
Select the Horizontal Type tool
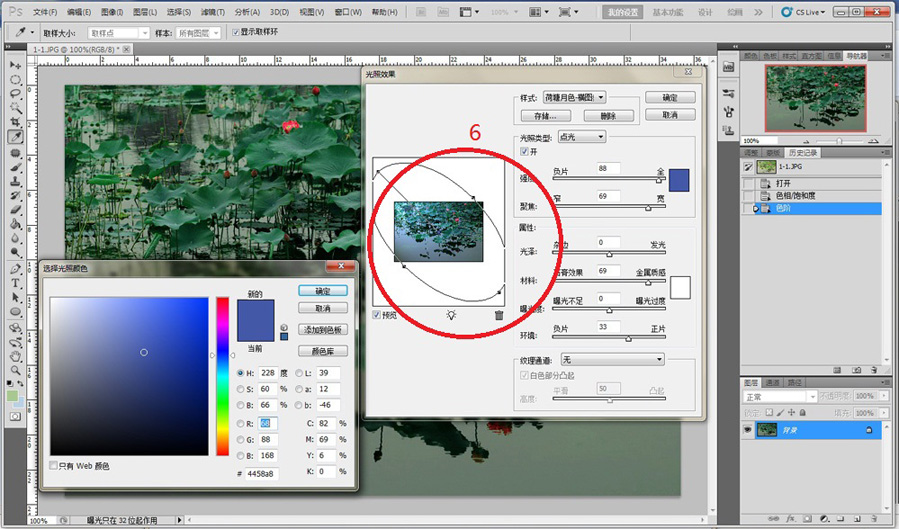pyautogui.click(x=15, y=283)
